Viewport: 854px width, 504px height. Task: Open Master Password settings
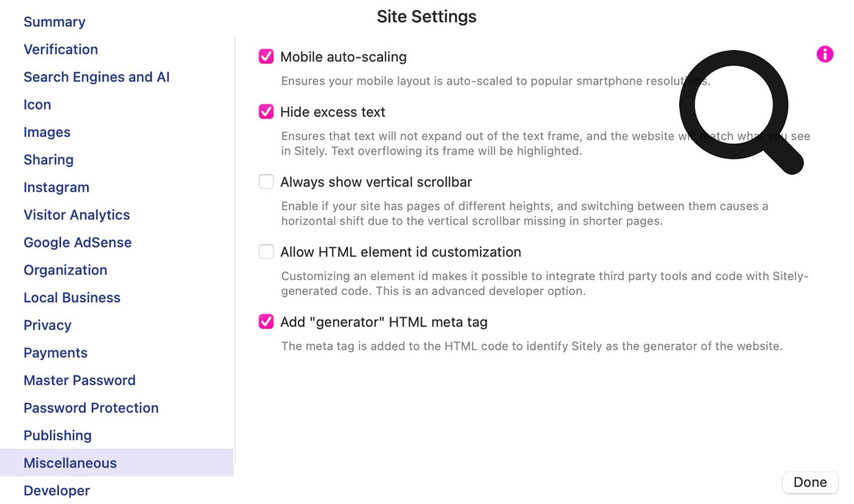tap(79, 380)
